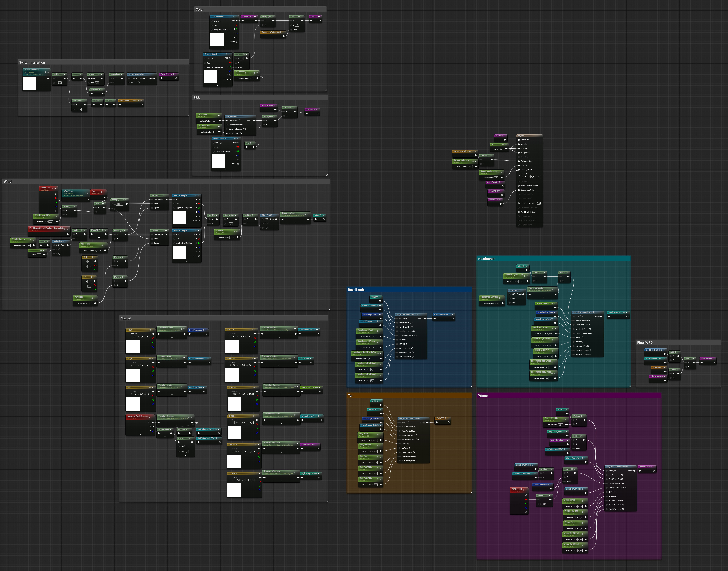Collapse the 'SwitchTransition' collection param node
The image size is (728, 571).
coord(48,72)
